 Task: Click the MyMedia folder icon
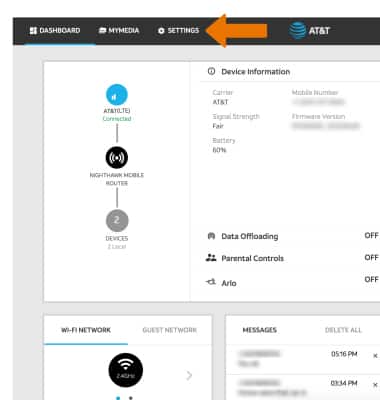[x=102, y=31]
